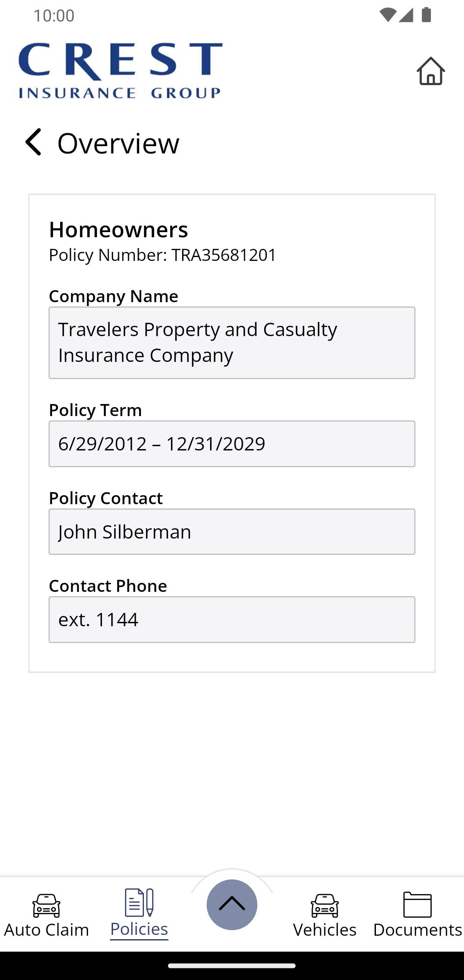The width and height of the screenshot is (464, 980).
Task: Tap the home icon
Action: tap(430, 71)
